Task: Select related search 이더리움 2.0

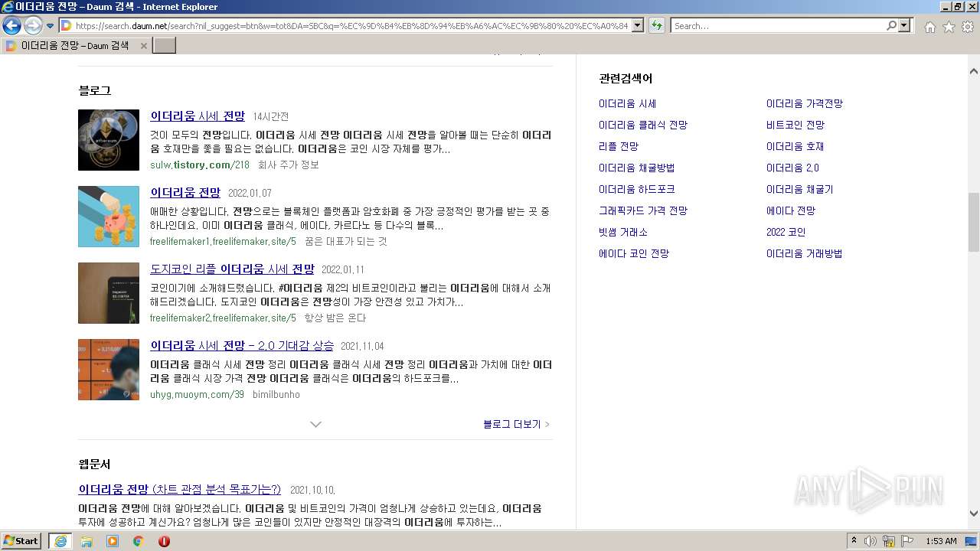Action: click(x=792, y=168)
